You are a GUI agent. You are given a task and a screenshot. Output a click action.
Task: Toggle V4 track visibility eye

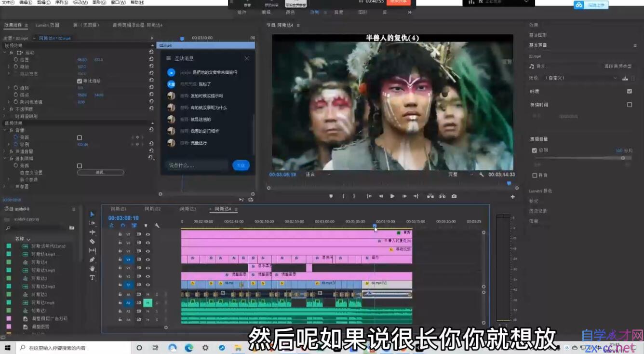click(148, 259)
